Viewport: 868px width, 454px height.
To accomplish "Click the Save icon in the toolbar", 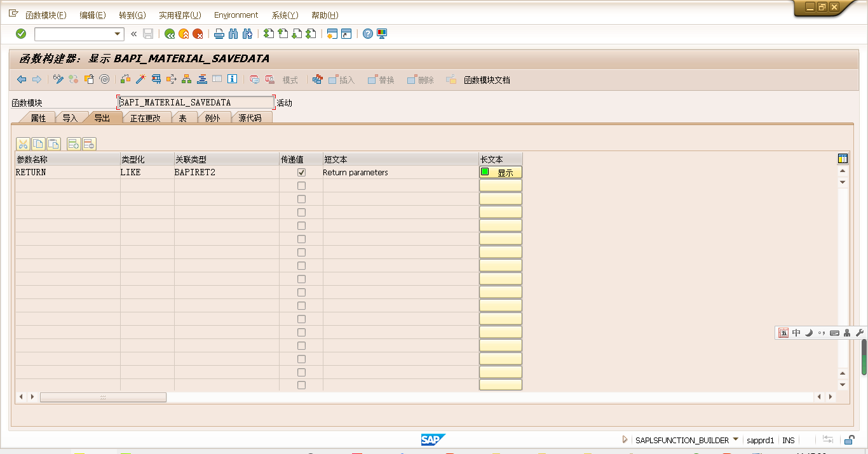I will pyautogui.click(x=147, y=34).
